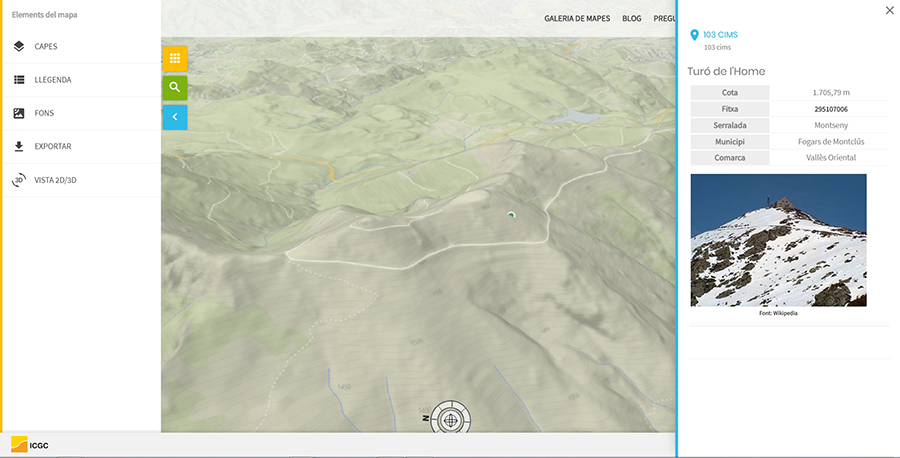Click the LLEGENDA list icon
900x458 pixels.
pos(19,80)
